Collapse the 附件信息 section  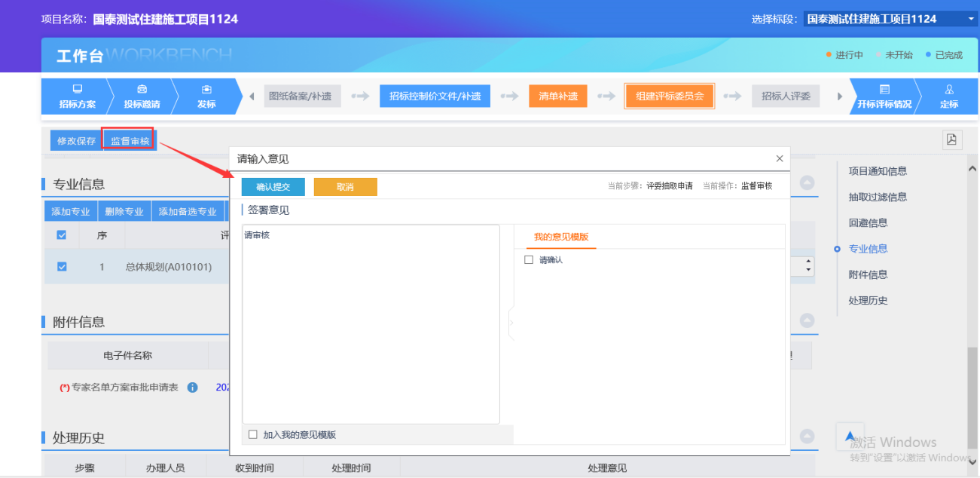807,321
